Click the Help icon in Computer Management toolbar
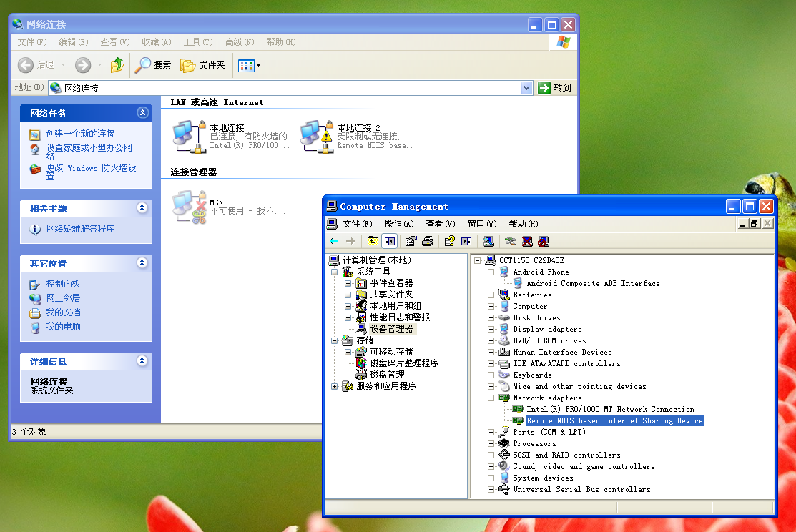The height and width of the screenshot is (532, 796). [x=449, y=241]
